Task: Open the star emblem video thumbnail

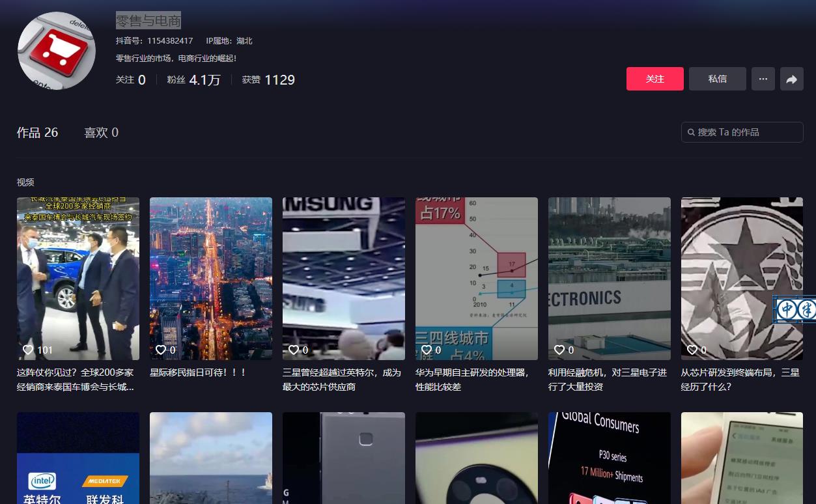Action: tap(742, 279)
